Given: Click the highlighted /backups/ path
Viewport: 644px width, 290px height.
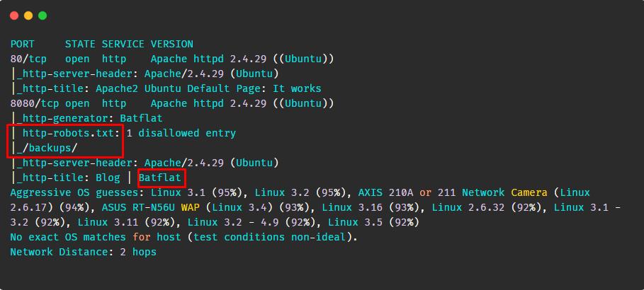Looking at the screenshot, I should pos(47,148).
